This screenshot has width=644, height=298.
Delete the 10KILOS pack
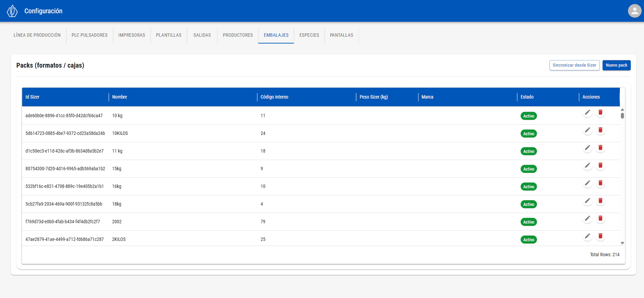click(x=601, y=130)
